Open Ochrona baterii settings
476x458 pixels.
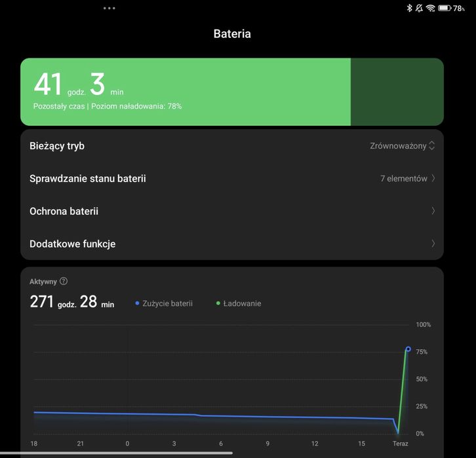click(x=232, y=211)
